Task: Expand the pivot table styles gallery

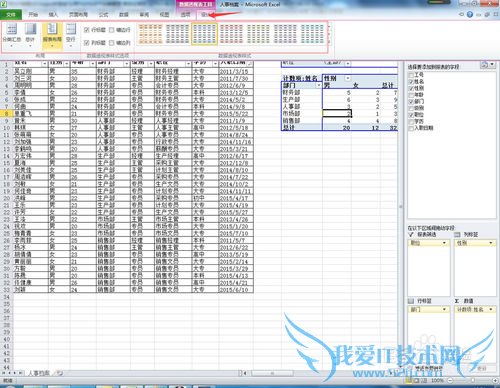Action: click(x=329, y=42)
